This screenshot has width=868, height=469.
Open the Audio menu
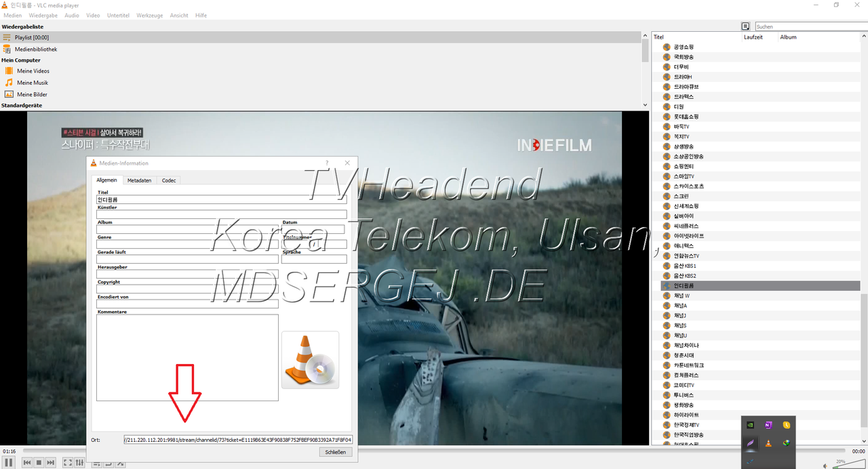click(x=72, y=15)
